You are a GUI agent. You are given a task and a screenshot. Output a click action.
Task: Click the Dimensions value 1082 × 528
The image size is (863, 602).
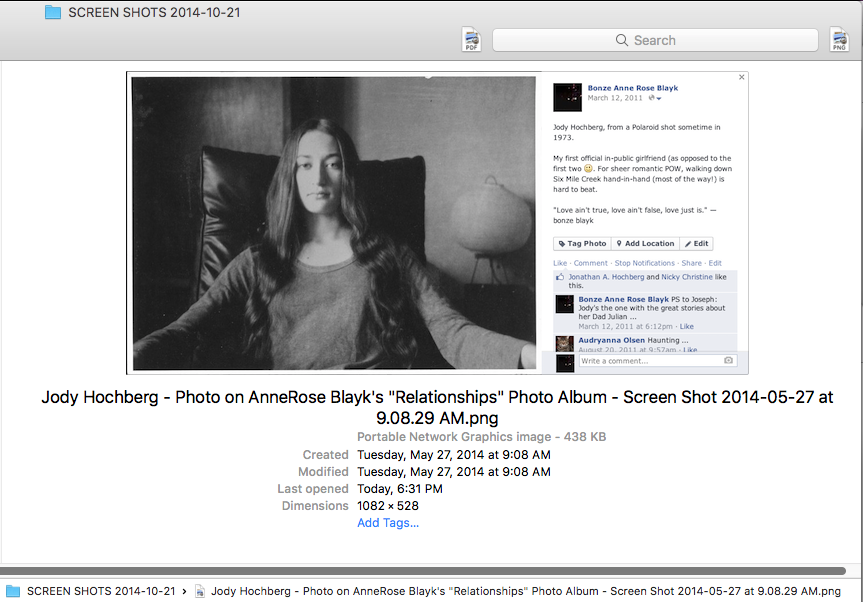(x=387, y=506)
